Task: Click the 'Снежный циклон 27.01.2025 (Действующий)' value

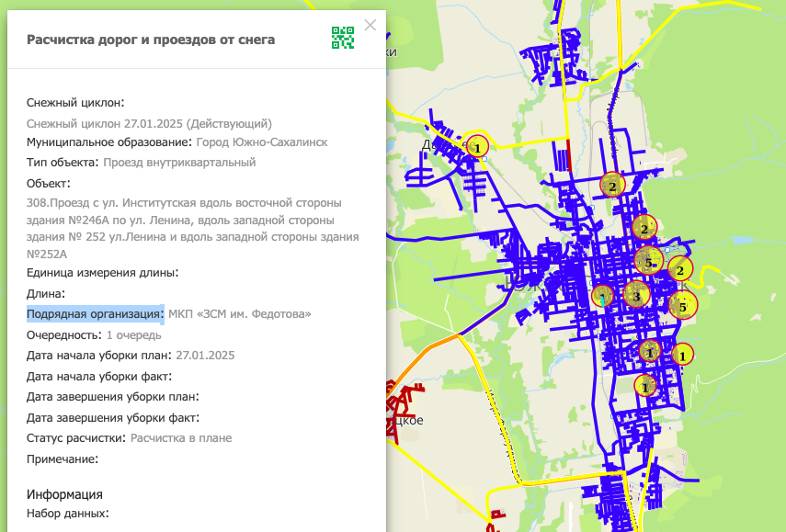Action: click(149, 123)
